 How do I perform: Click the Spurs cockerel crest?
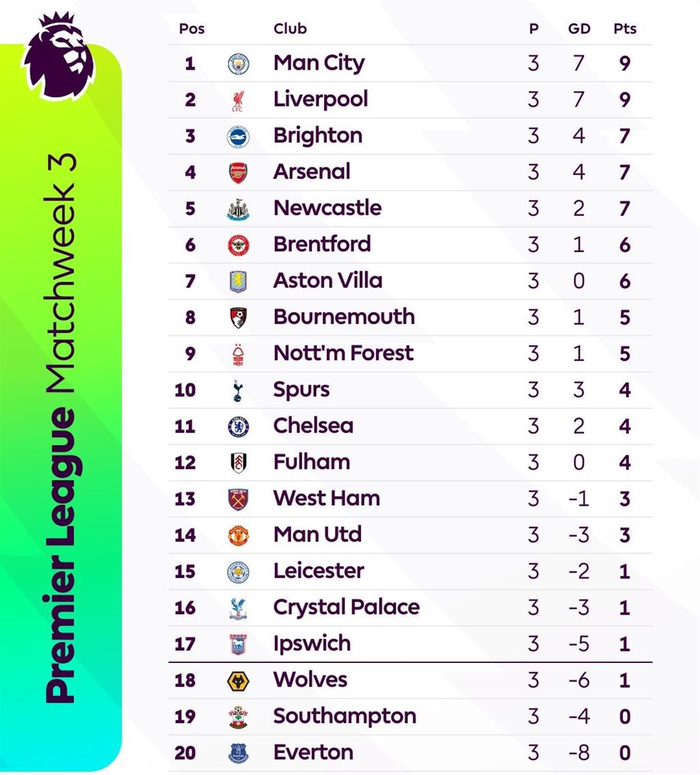tap(238, 390)
